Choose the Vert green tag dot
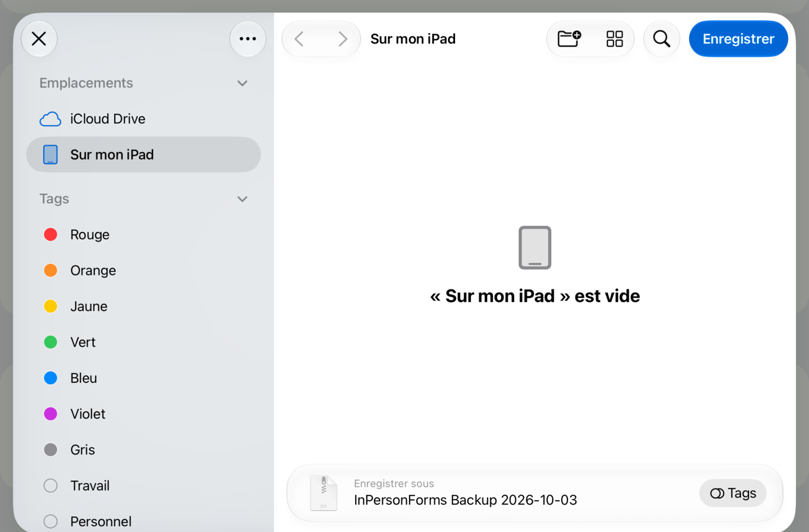809x532 pixels. [x=51, y=342]
